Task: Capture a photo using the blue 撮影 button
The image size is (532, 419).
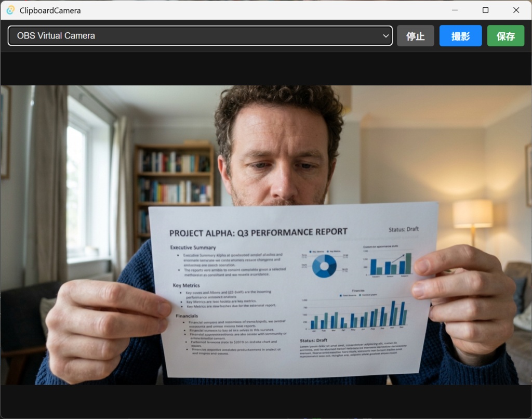Action: [x=460, y=36]
